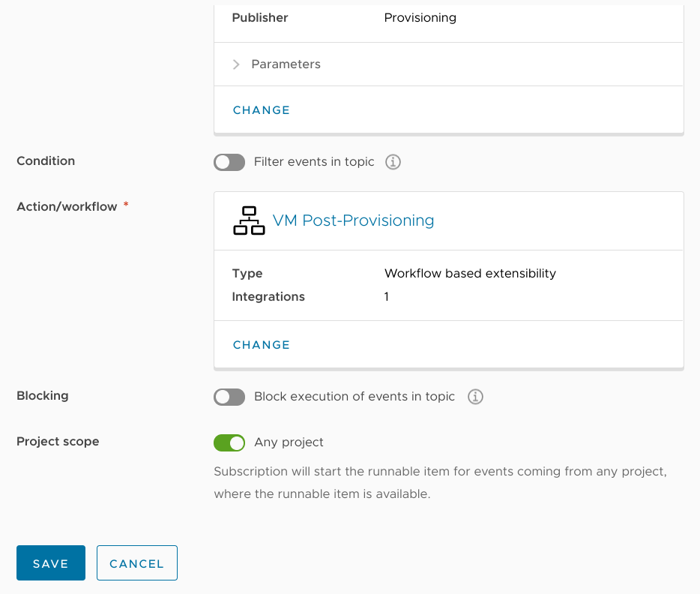Click the Provisioning publisher value

pos(420,18)
